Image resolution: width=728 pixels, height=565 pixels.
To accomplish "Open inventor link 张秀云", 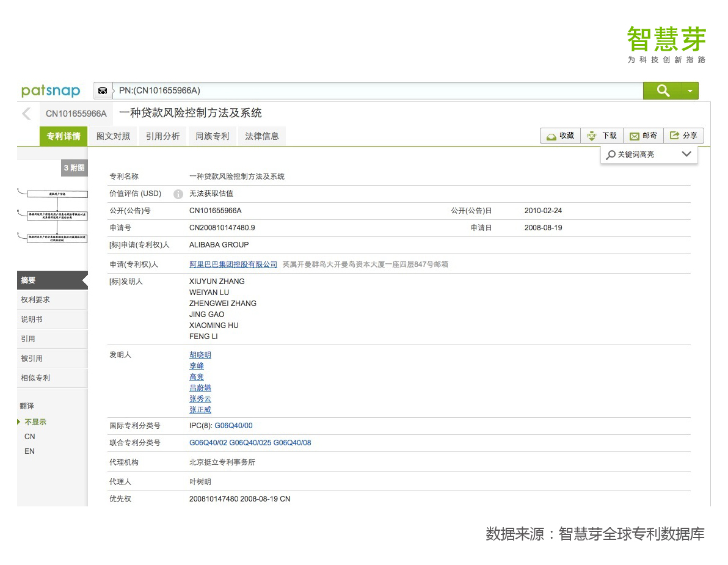I will tap(200, 399).
